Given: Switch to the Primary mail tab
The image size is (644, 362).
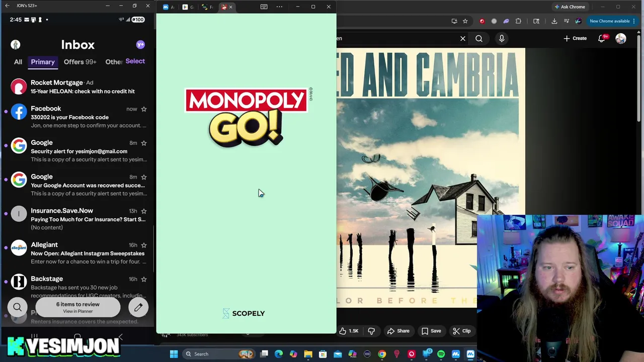Looking at the screenshot, I should (x=43, y=62).
